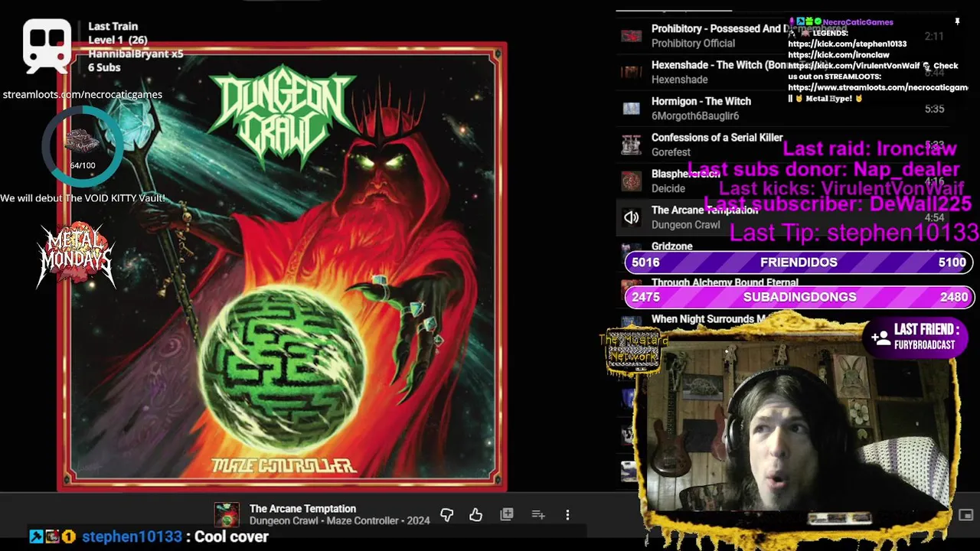
Task: Open the '6Morgoth6Bauglir6' uploader name
Action: pyautogui.click(x=695, y=116)
